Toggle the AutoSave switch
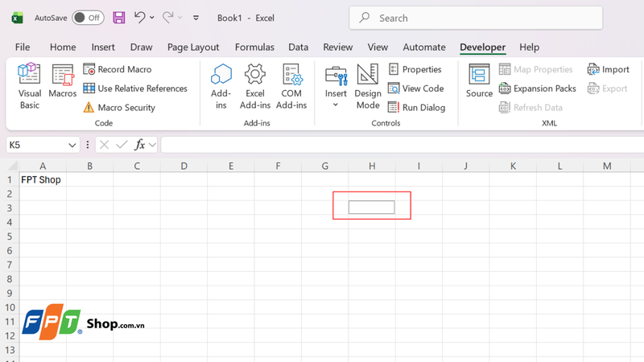 [88, 18]
